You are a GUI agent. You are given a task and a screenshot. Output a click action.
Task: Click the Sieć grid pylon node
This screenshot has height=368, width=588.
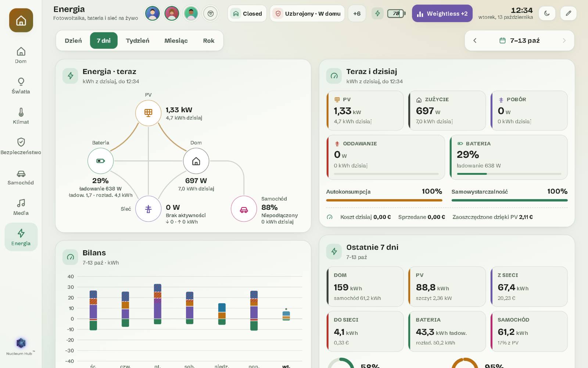pyautogui.click(x=148, y=209)
